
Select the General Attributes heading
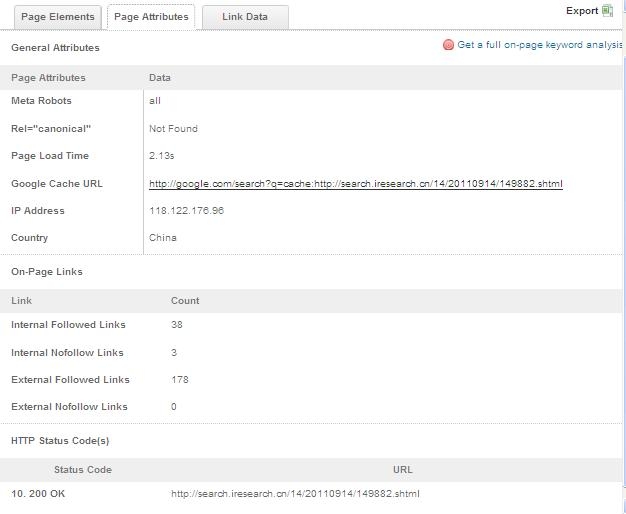(55, 48)
